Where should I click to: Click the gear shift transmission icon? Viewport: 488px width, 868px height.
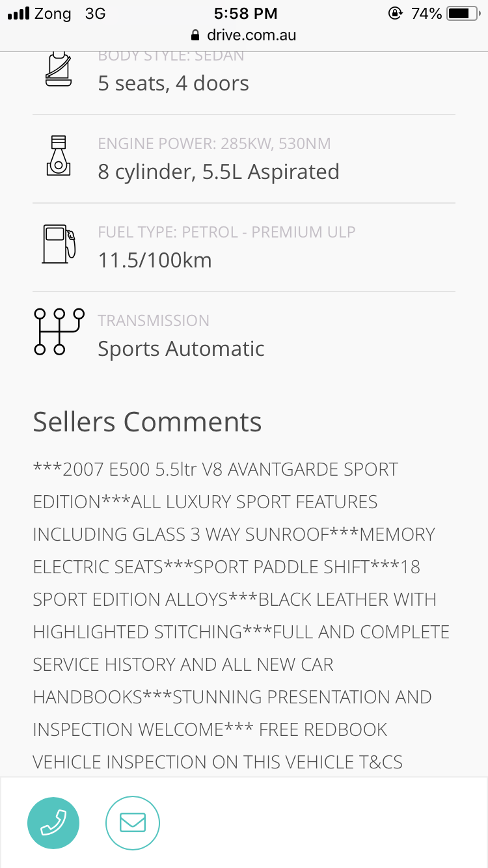coord(59,331)
